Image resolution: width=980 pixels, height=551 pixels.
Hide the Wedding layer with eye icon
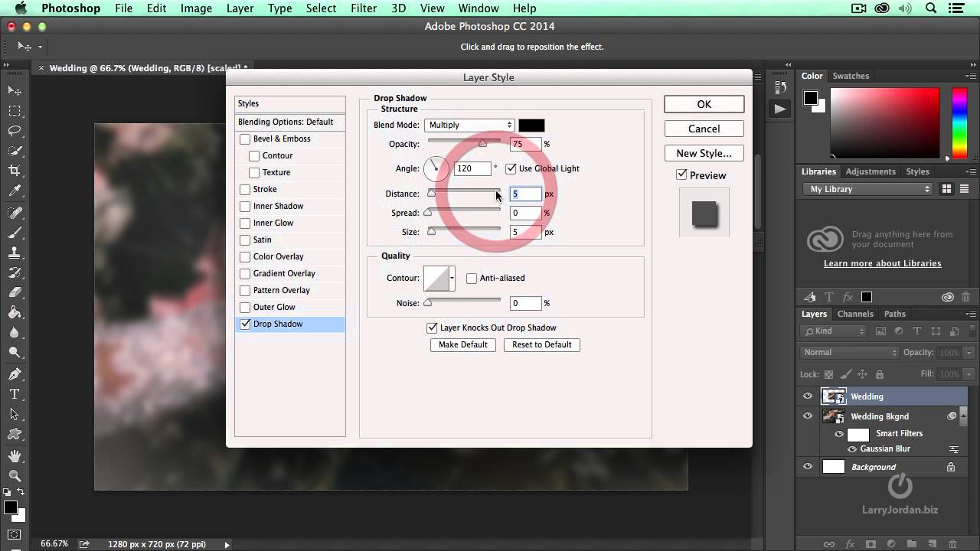click(x=808, y=396)
